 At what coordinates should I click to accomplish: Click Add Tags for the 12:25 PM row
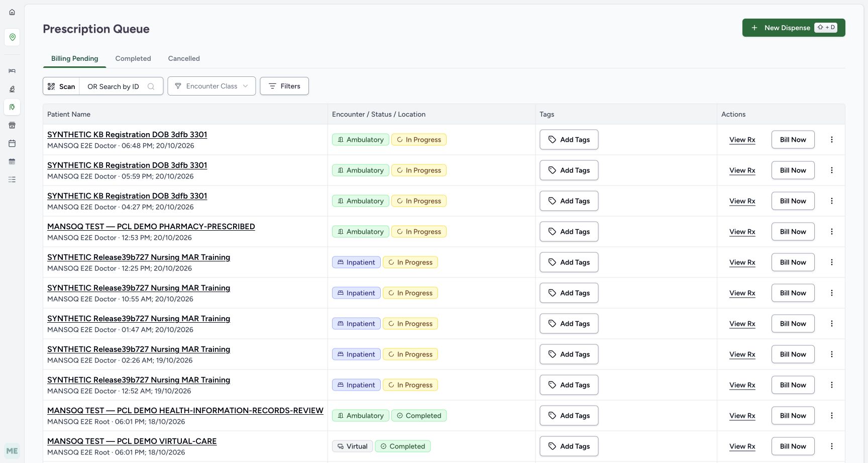pos(569,262)
